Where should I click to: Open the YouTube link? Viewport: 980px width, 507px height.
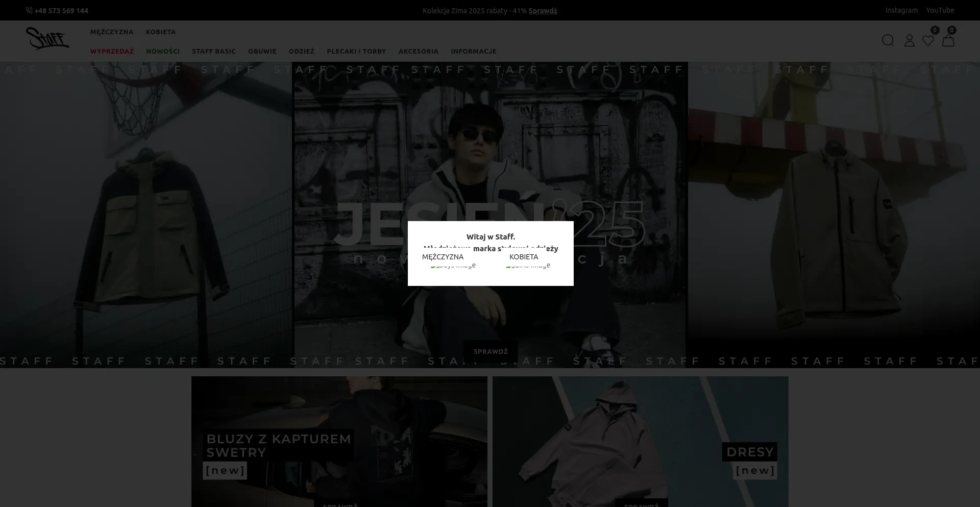point(940,10)
